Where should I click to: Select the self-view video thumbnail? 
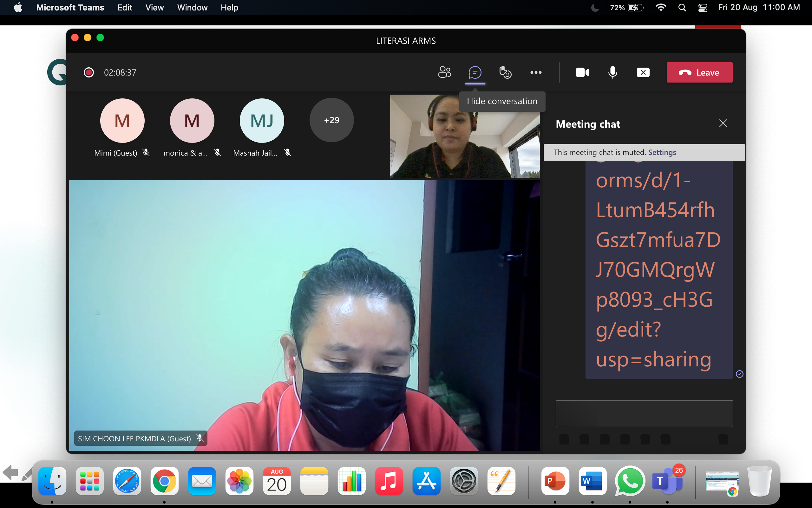point(465,136)
